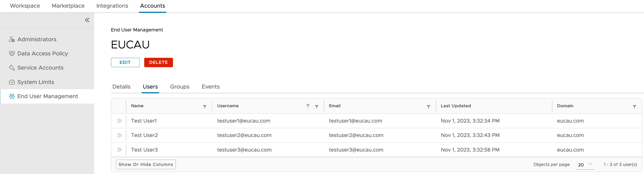Collapse the left sidebar navigation panel
Screen dimensions: 644x174
point(87,20)
